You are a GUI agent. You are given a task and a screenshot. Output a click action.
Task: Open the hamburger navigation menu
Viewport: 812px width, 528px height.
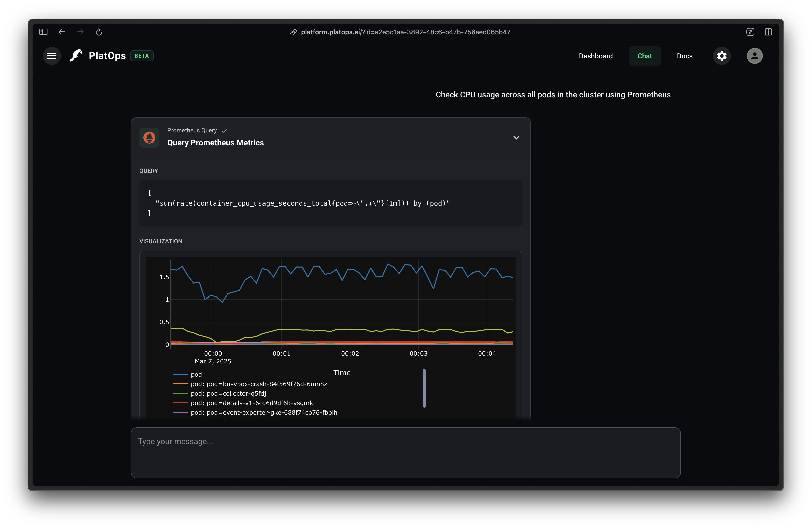tap(52, 56)
